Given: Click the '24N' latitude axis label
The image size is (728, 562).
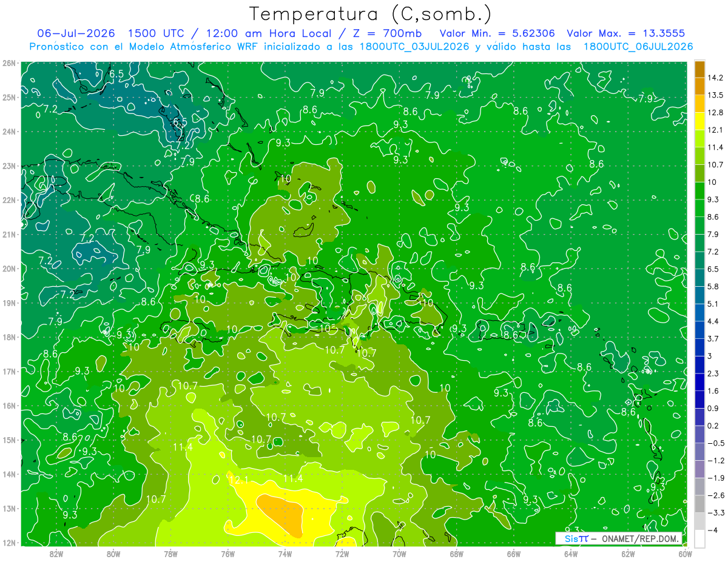Looking at the screenshot, I should (x=8, y=132).
